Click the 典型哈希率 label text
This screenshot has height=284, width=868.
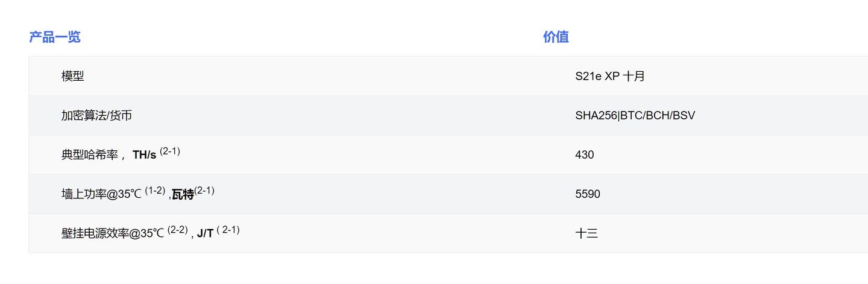tap(89, 154)
